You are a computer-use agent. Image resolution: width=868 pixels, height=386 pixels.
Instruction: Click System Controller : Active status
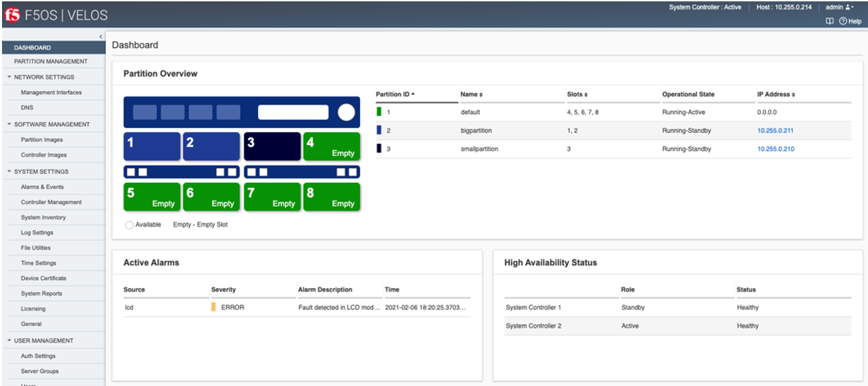click(705, 7)
